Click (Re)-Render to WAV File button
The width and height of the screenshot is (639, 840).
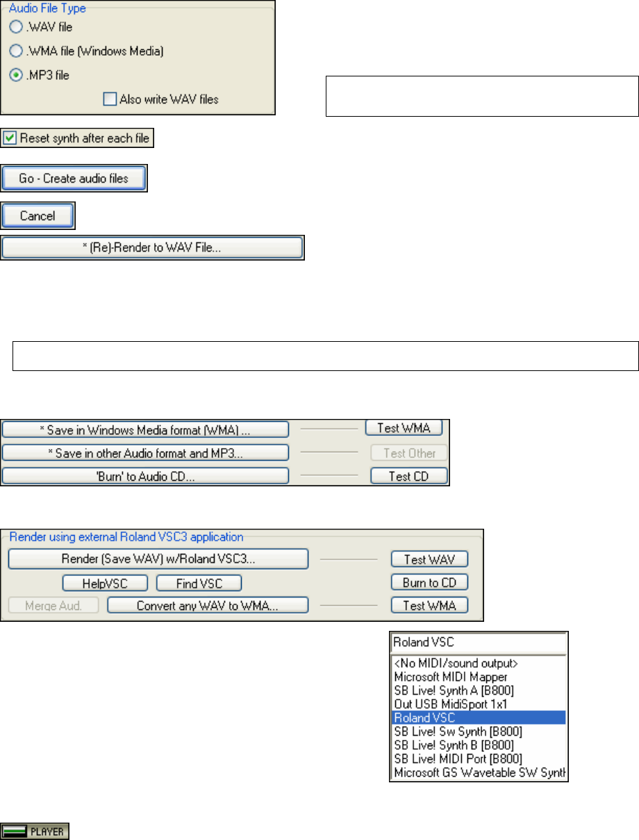point(152,248)
